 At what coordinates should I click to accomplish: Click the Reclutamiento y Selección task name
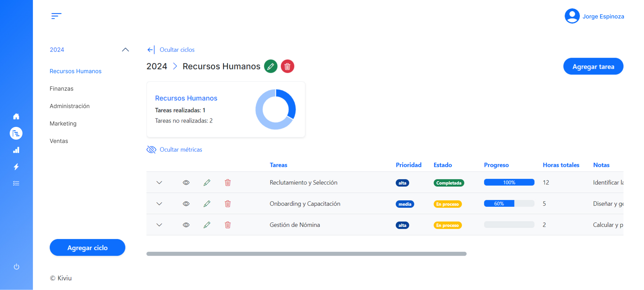[x=304, y=183]
